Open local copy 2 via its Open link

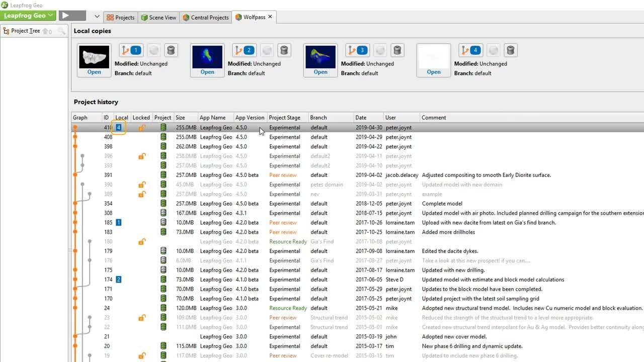point(207,72)
